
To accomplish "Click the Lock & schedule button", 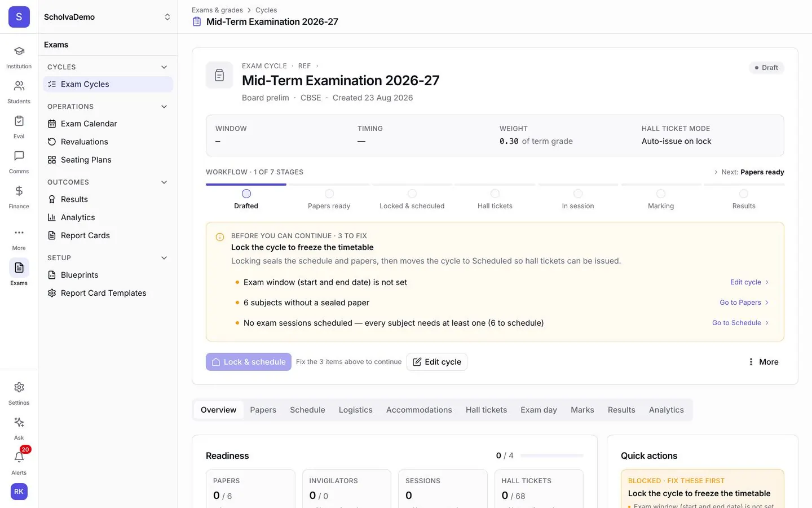I will (x=249, y=362).
